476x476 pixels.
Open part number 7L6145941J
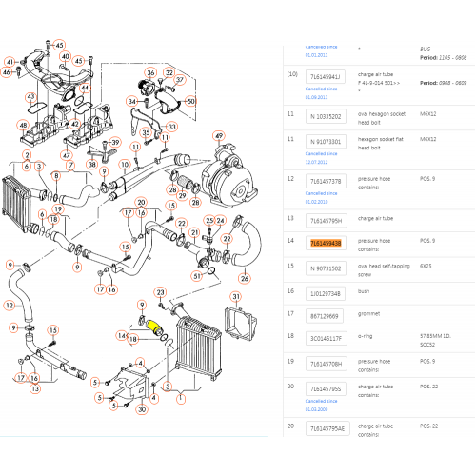pos(326,77)
